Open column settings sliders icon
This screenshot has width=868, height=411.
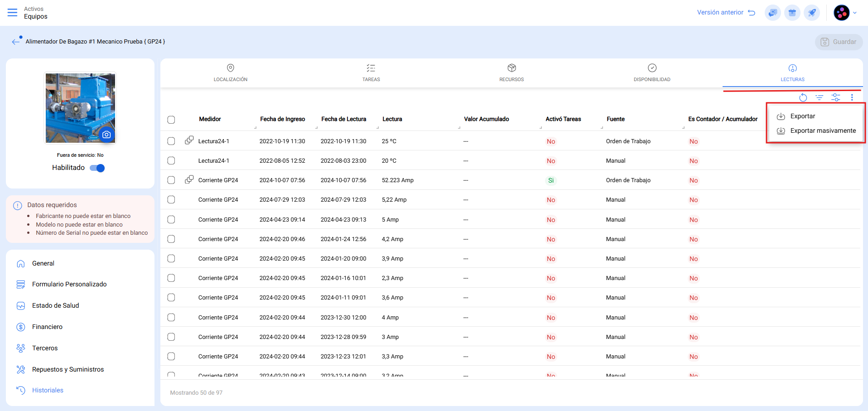click(835, 97)
